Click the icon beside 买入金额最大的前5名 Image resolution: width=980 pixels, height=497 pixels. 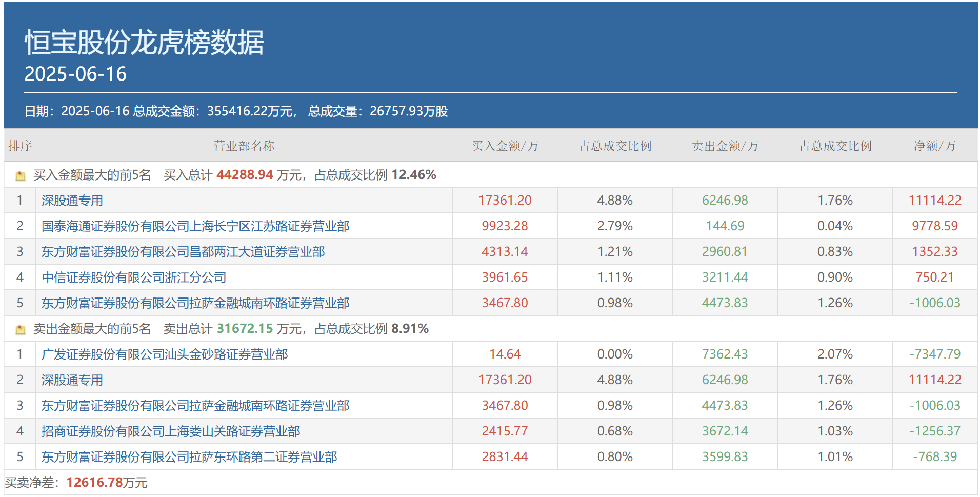[x=21, y=176]
